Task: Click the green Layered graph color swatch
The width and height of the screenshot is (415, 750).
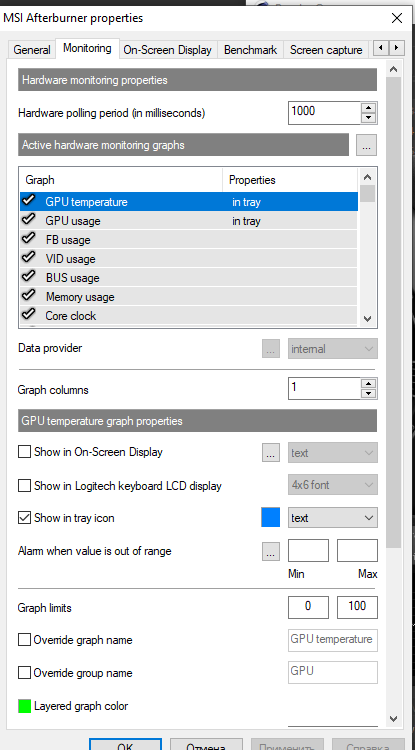Action: 24,706
